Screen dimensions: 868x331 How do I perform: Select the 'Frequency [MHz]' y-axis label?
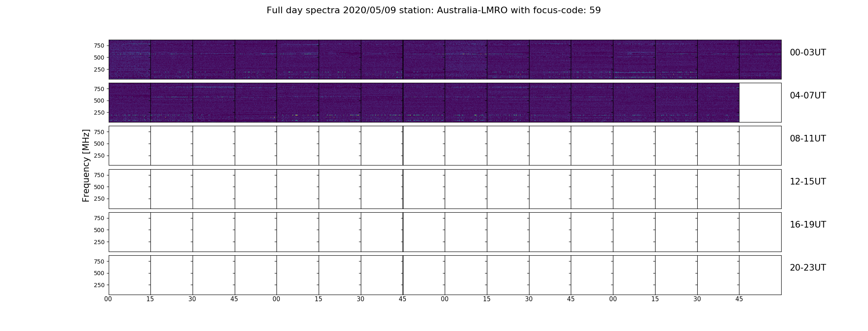click(x=86, y=165)
